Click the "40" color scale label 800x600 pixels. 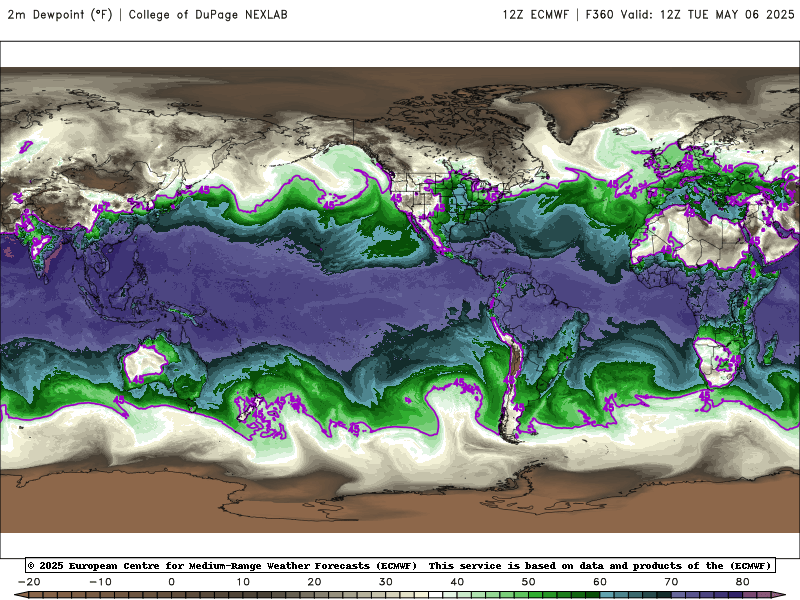[x=457, y=582]
